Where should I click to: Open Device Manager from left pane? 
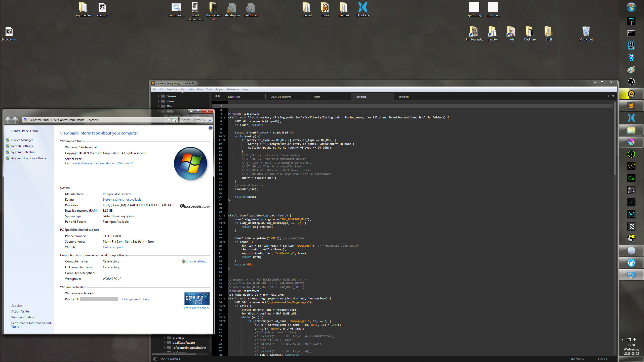(x=22, y=140)
